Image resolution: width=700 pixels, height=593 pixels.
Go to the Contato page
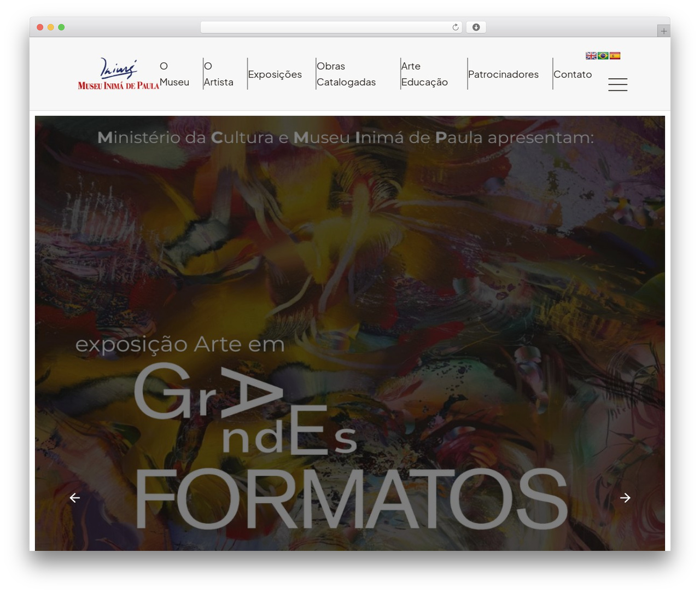coord(573,74)
